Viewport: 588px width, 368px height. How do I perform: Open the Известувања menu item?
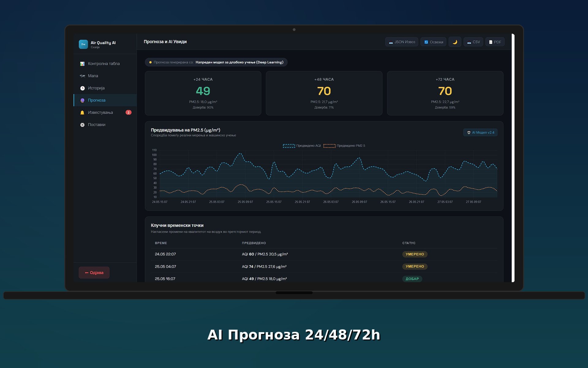105,113
